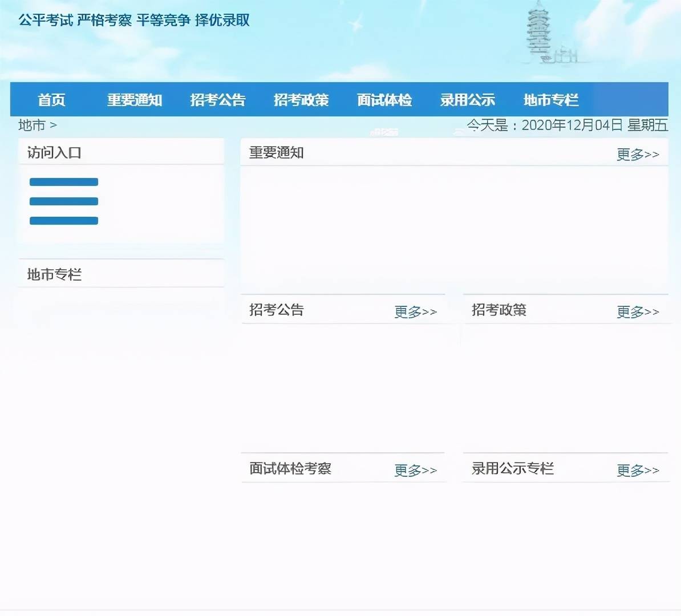Select the 地市专栏 navigation item

550,100
